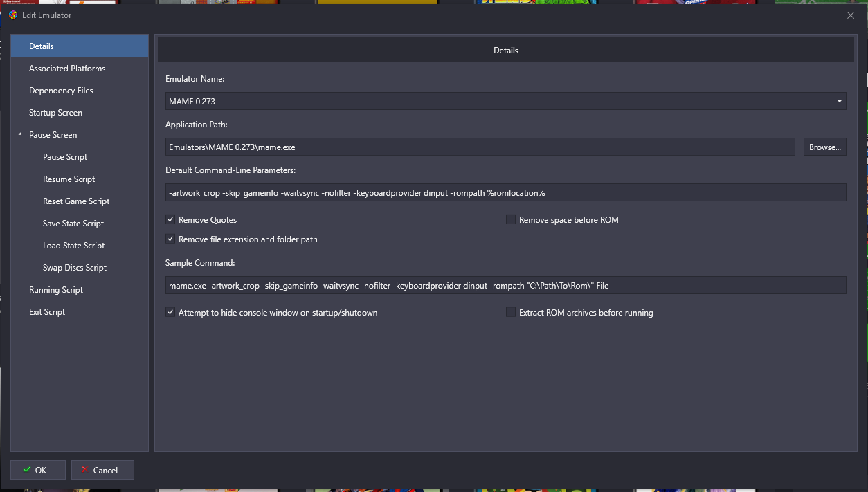Uncheck Remove file extension and folder path
Viewport: 868px width, 492px height.
click(170, 239)
